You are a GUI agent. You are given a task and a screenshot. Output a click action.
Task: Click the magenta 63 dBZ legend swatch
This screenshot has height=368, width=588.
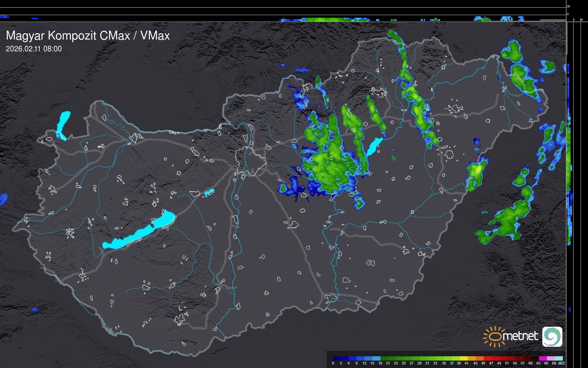(542, 358)
